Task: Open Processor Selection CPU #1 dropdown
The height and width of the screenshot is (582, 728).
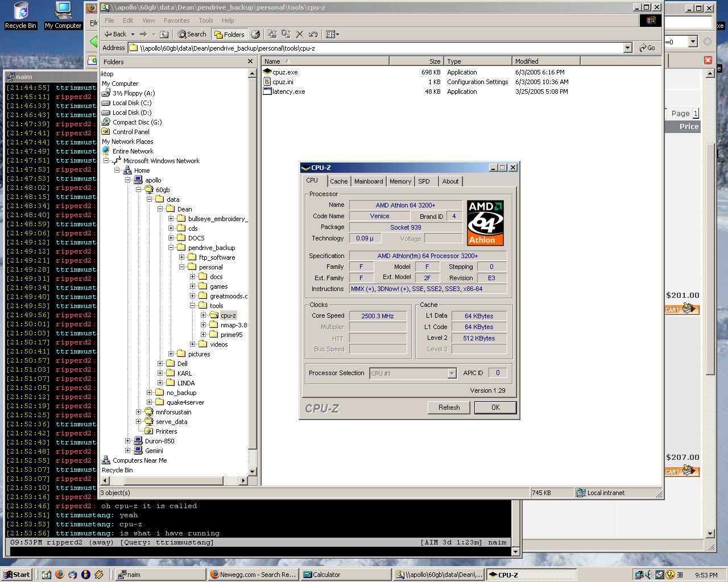Action: (x=452, y=373)
